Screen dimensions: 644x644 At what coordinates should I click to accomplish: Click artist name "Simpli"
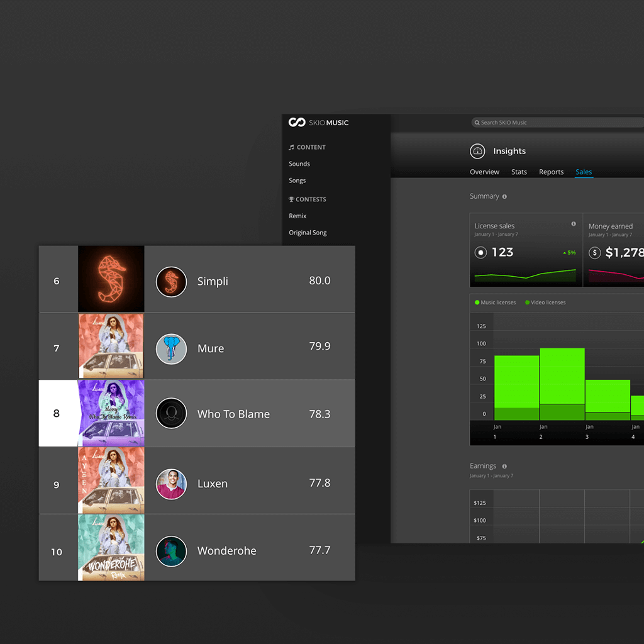tap(213, 281)
